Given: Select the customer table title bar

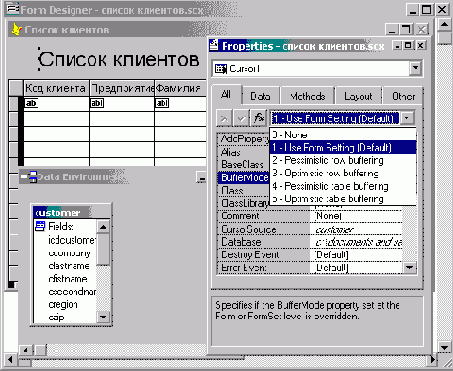Looking at the screenshot, I should 71,212.
